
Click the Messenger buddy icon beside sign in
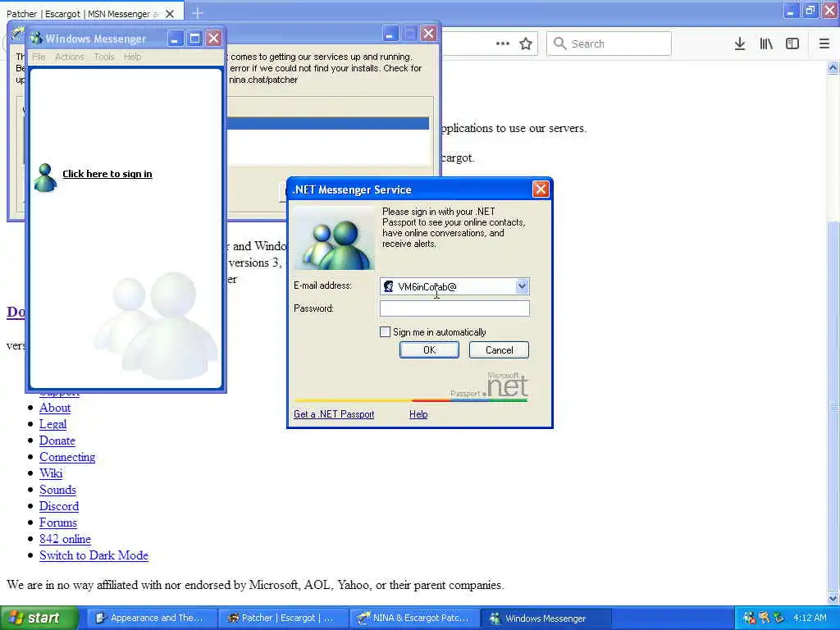tap(45, 177)
